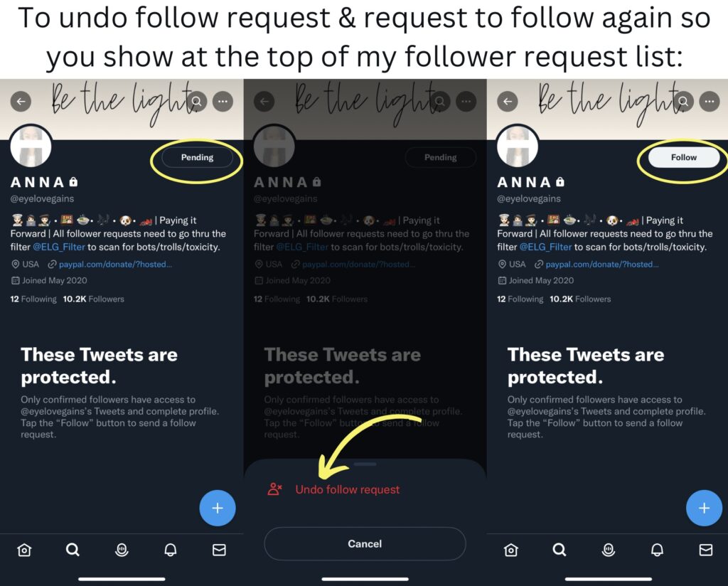
Task: Tap the white Follow button on right screenshot
Action: point(683,157)
